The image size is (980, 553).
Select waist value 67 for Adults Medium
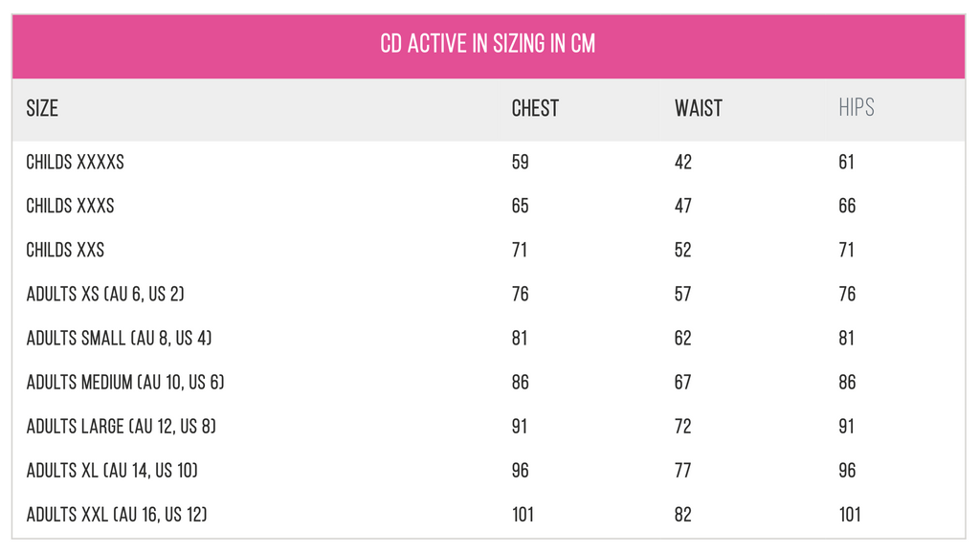683,382
